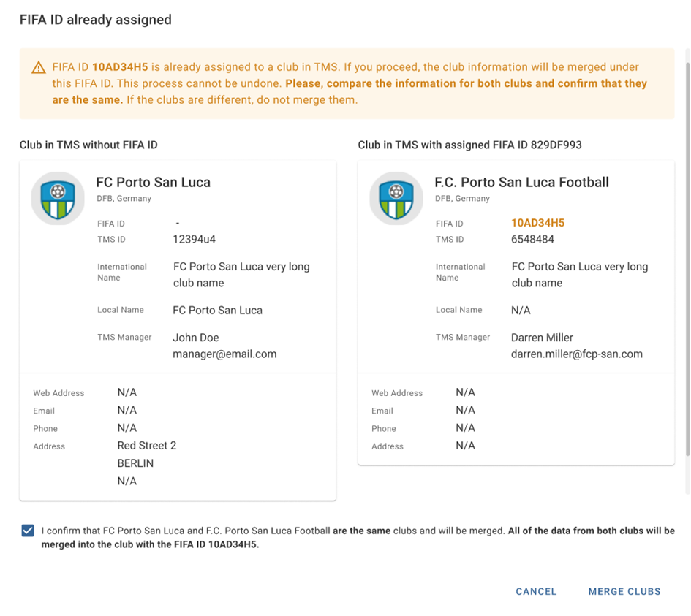Click the FIFA ID already assigned title
The width and height of the screenshot is (691, 616).
96,20
